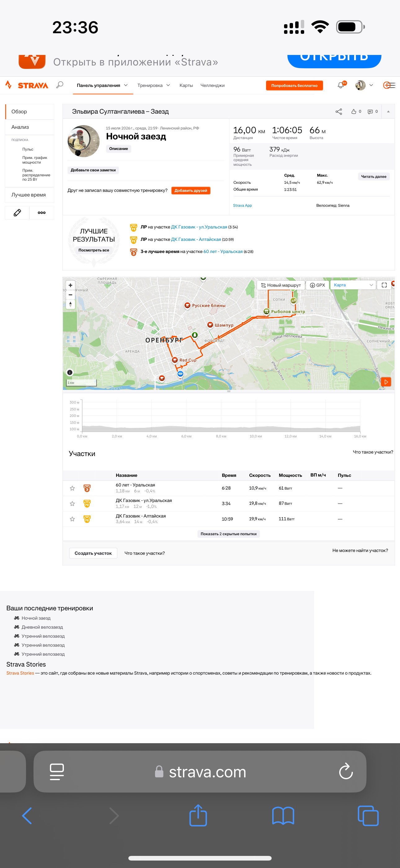
Task: Zoom in on the map
Action: (70, 285)
